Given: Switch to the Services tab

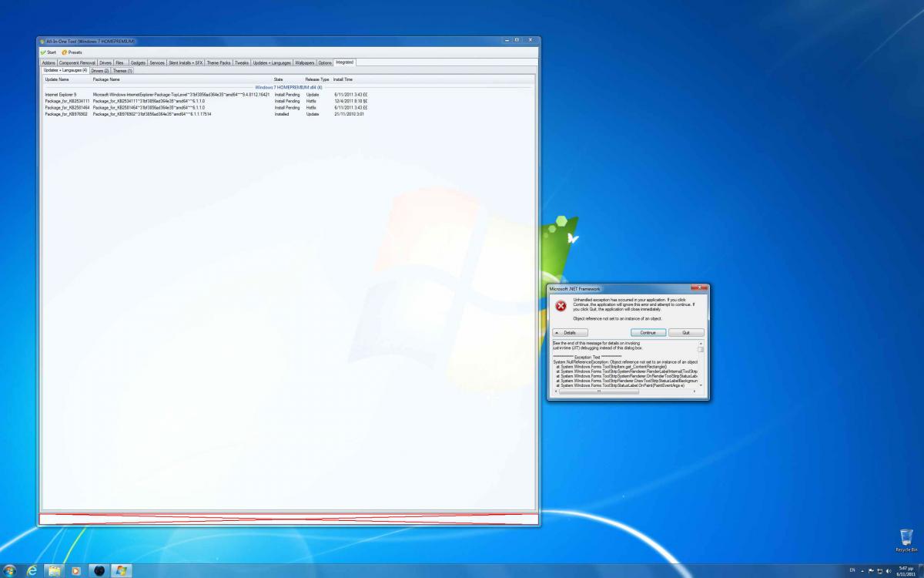Looking at the screenshot, I should (157, 62).
